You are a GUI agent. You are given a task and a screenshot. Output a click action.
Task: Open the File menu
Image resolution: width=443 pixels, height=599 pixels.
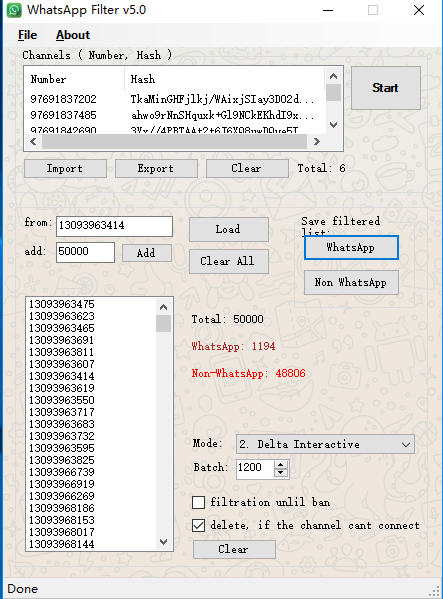pos(27,35)
